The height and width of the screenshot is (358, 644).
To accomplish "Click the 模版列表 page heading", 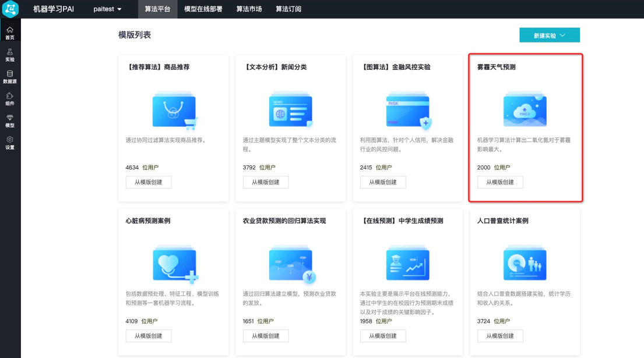I will (x=135, y=35).
